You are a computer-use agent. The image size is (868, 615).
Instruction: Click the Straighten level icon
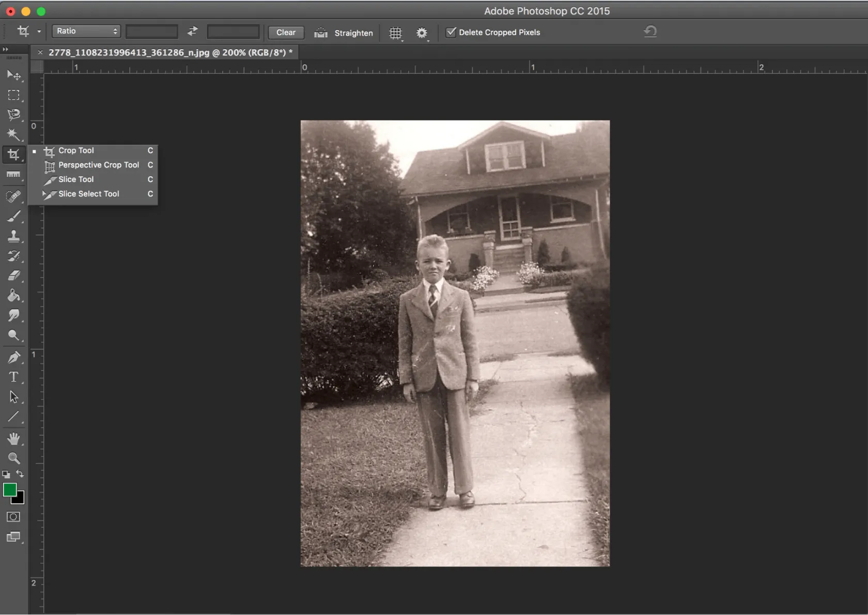point(321,33)
